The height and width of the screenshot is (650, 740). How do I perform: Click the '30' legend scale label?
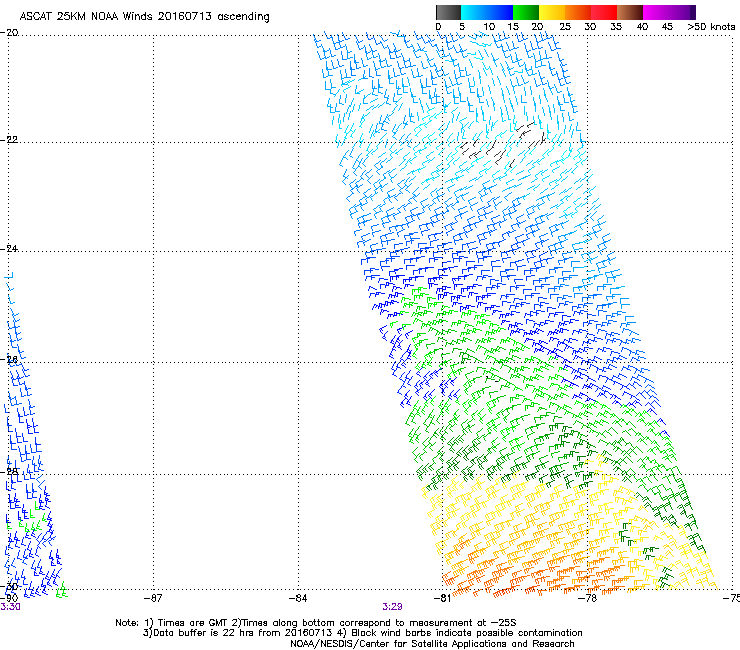(x=590, y=27)
